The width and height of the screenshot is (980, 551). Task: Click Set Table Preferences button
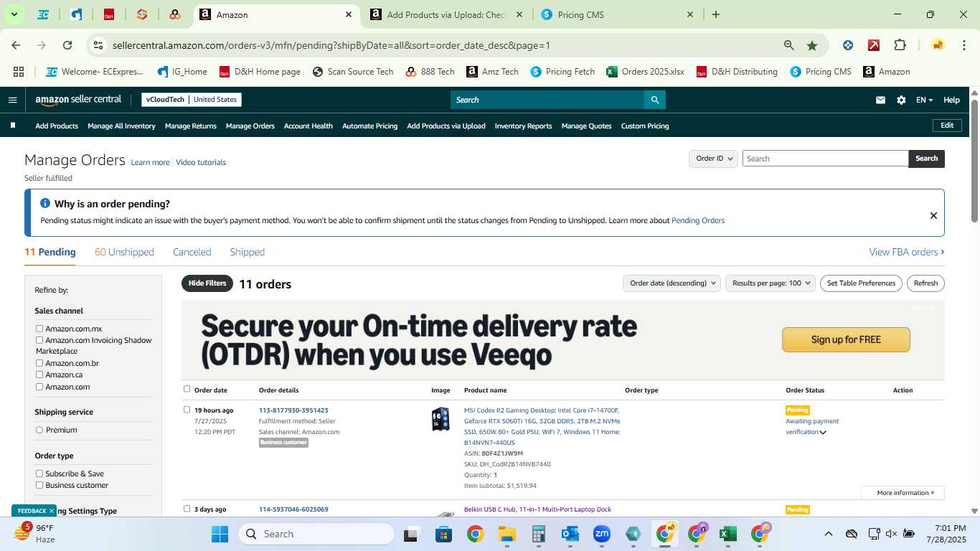(x=861, y=283)
